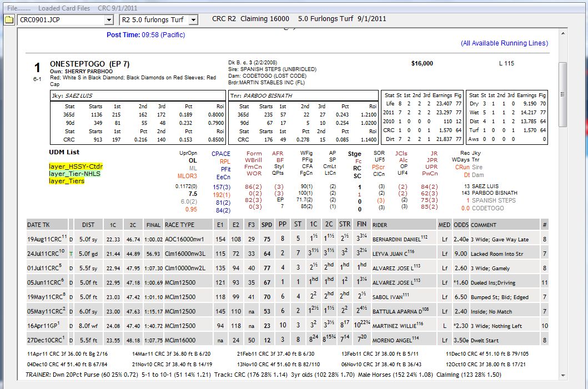
Task: Expand the R2 5.0 furlongs Turf race selector
Action: [193, 20]
